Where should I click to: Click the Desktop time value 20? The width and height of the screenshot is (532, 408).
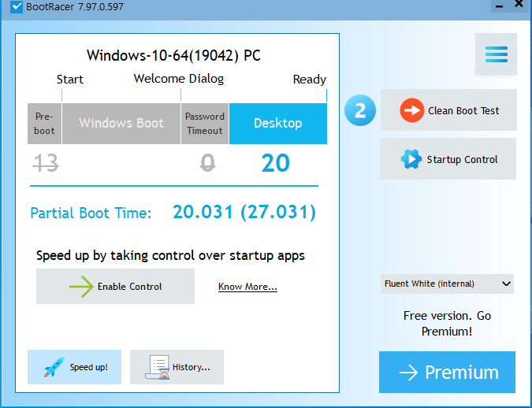coord(276,163)
